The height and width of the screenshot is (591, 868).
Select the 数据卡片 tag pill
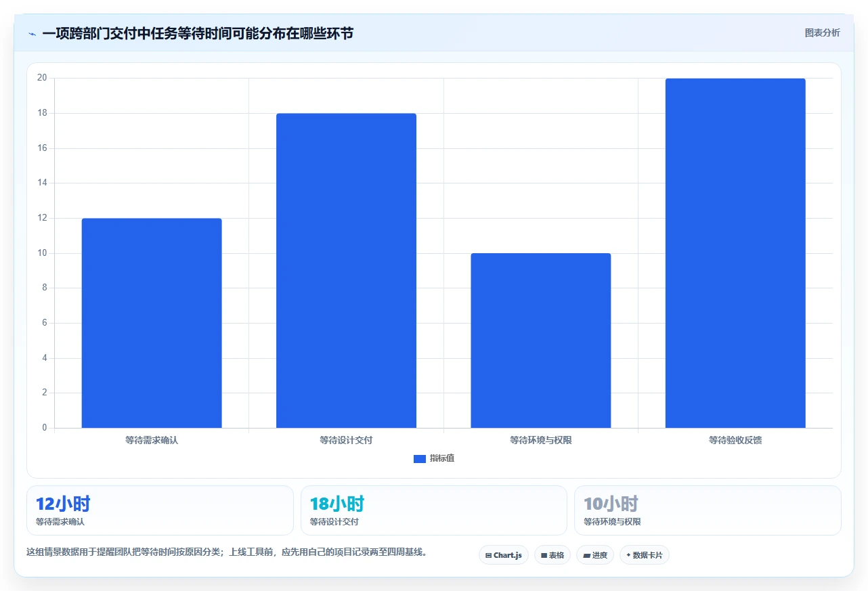[645, 555]
